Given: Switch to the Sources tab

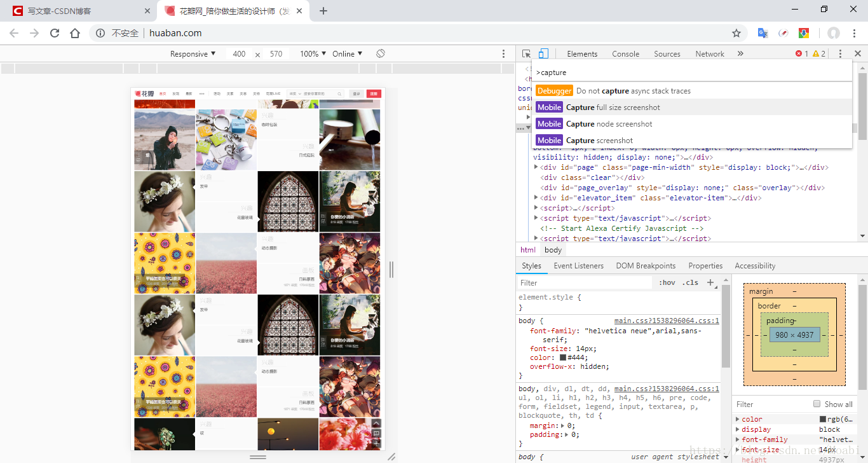Looking at the screenshot, I should [667, 54].
